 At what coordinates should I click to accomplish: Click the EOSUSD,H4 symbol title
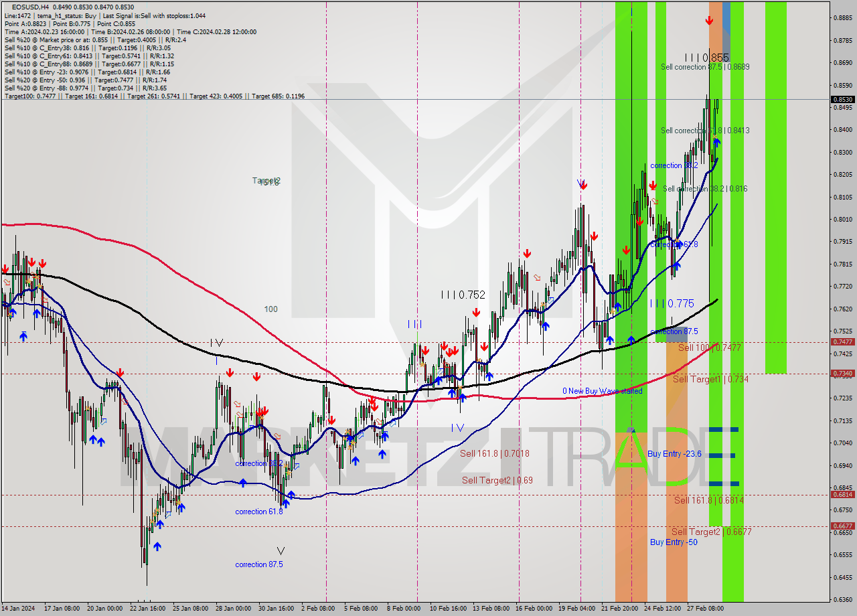click(30, 7)
